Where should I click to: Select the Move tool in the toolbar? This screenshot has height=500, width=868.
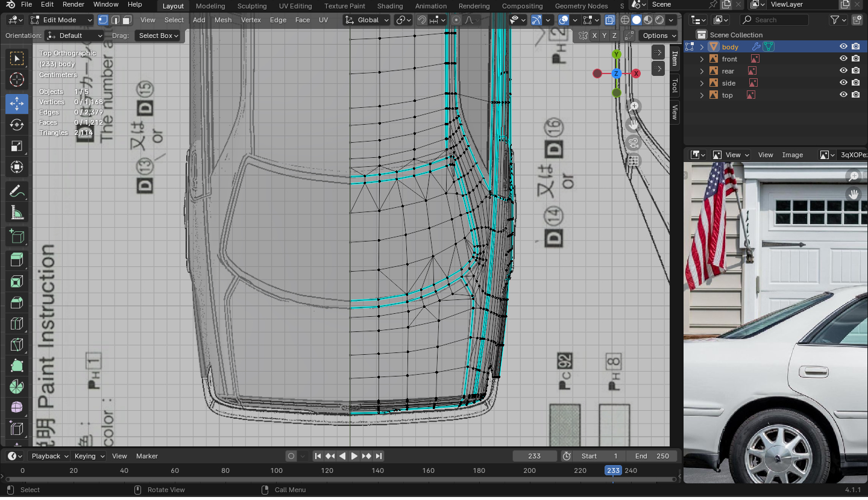pyautogui.click(x=17, y=104)
